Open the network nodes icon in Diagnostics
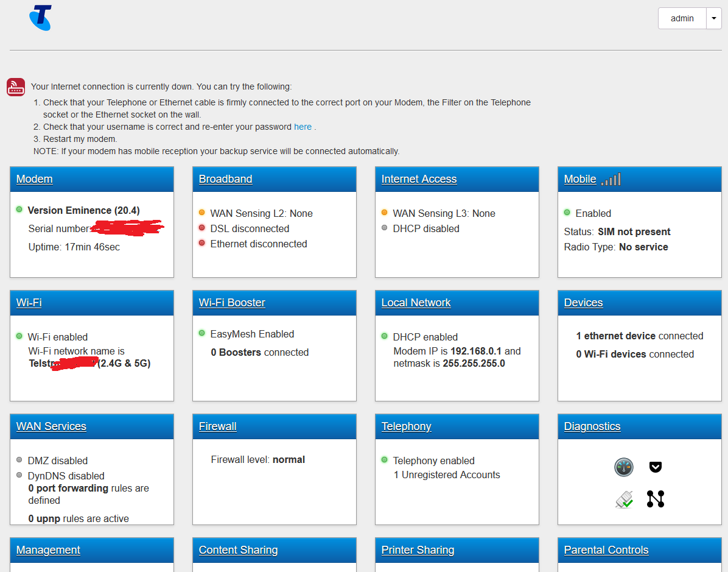728x572 pixels. click(x=656, y=499)
